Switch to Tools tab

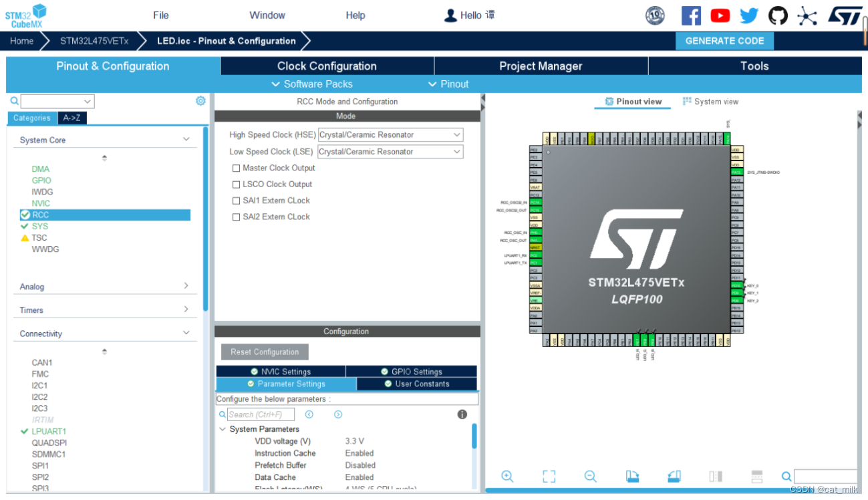point(754,66)
